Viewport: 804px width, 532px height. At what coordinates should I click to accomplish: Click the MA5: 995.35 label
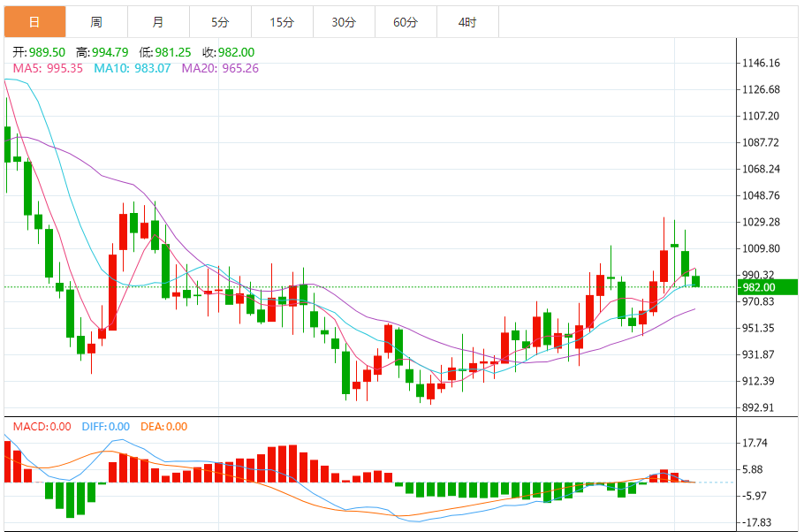click(x=48, y=68)
